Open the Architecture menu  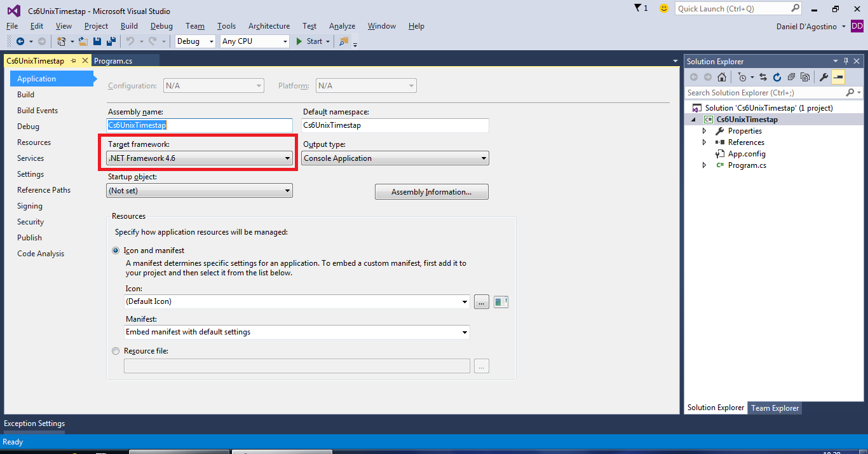(x=269, y=26)
